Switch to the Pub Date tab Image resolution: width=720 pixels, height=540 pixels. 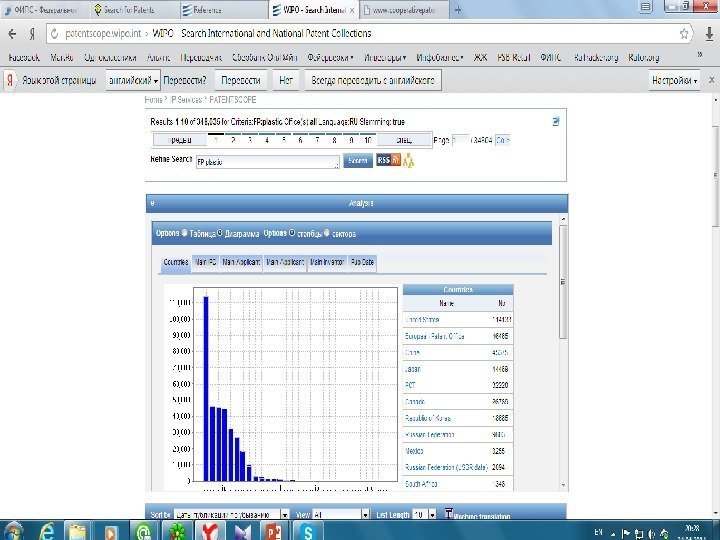click(x=362, y=262)
